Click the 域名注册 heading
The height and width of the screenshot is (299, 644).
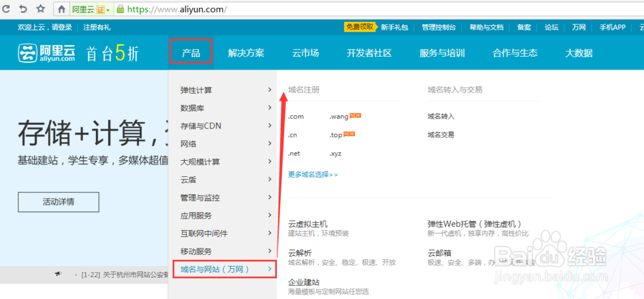click(303, 90)
